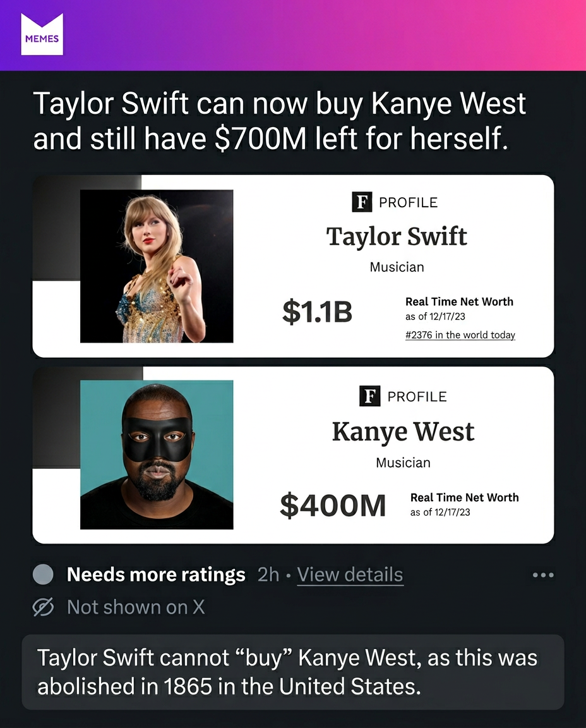586x728 pixels.
Task: Click the Forbes F icon on Kanye West's card
Action: [x=371, y=396]
